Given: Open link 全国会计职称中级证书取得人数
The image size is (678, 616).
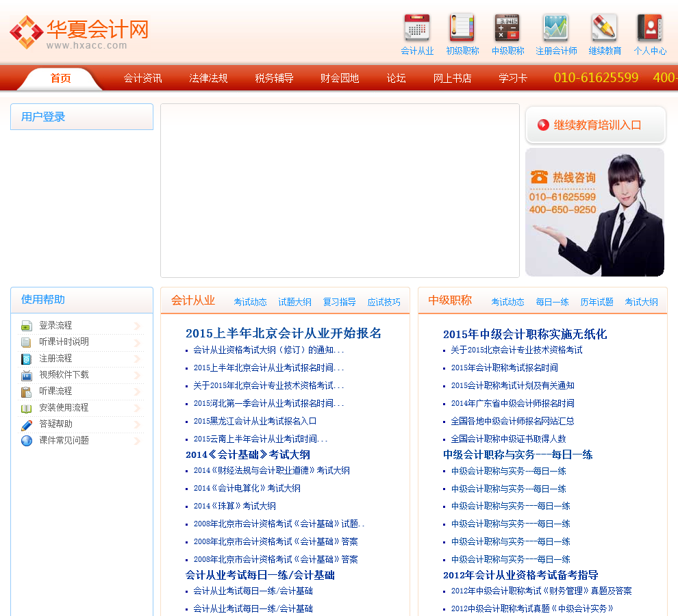Looking at the screenshot, I should [x=508, y=439].
